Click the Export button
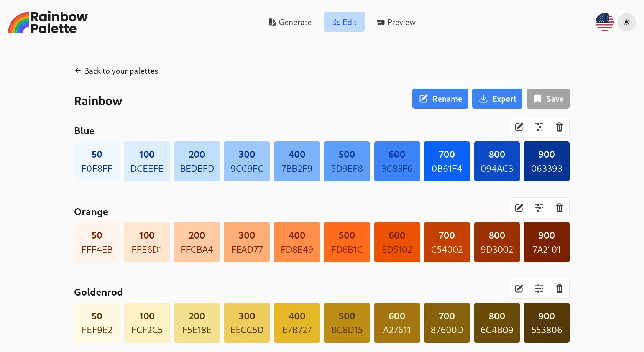 [497, 99]
